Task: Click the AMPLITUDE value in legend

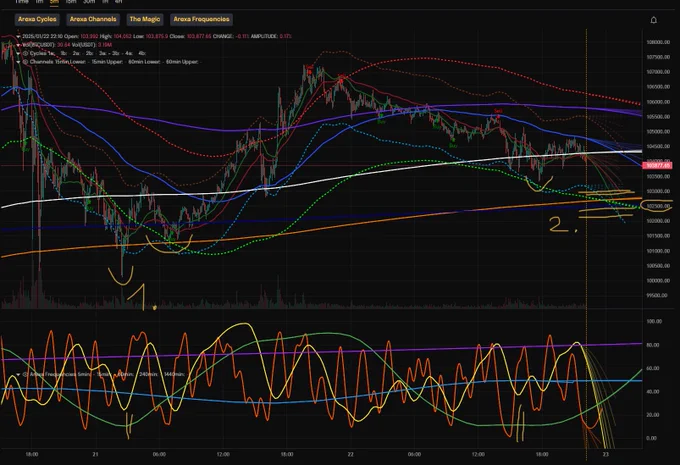Action: tap(285, 36)
